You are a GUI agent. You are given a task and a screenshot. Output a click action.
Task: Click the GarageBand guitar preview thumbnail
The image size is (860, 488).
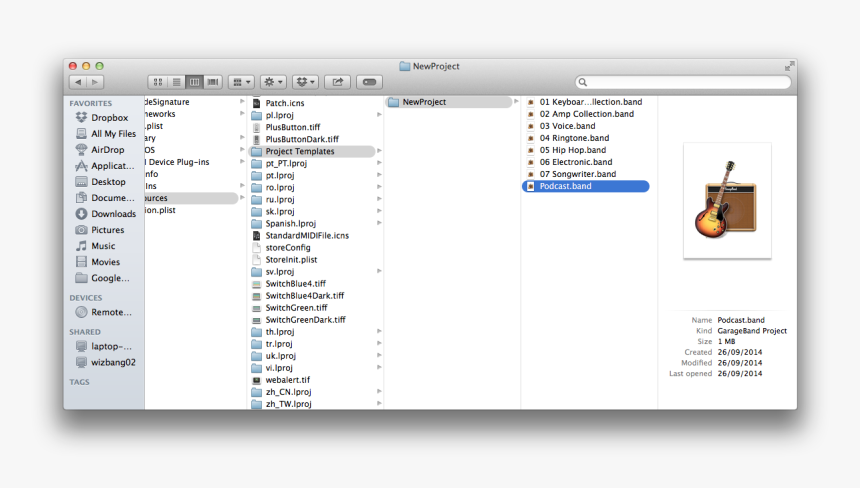[x=727, y=201]
